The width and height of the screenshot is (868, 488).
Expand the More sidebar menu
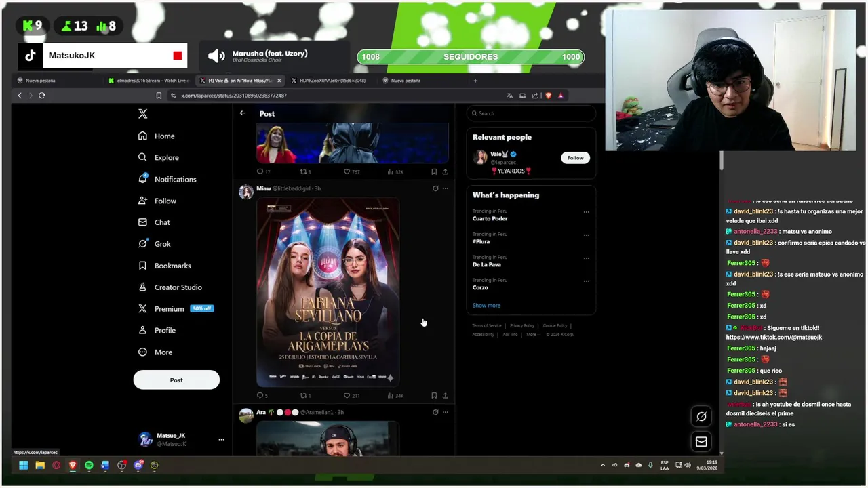tap(155, 352)
